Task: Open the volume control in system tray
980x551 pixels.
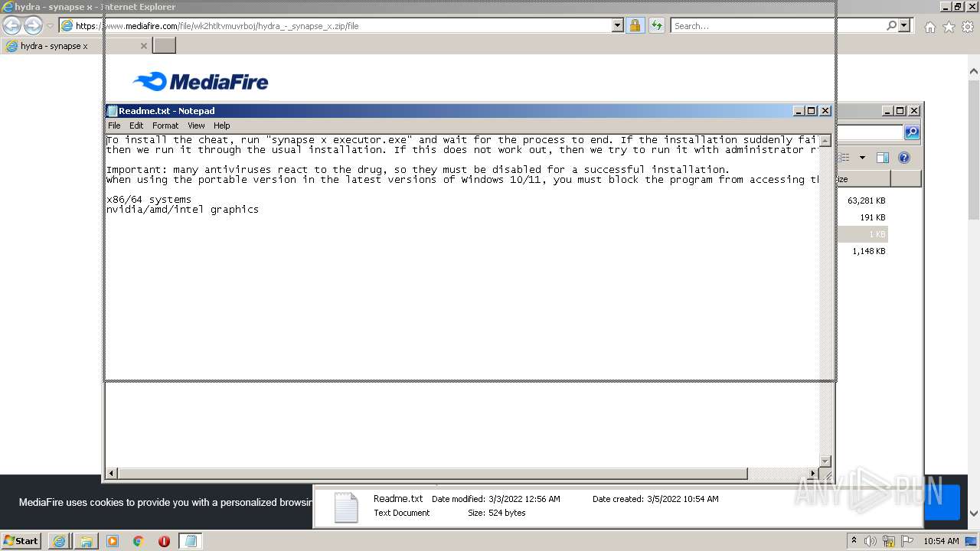Action: click(871, 541)
